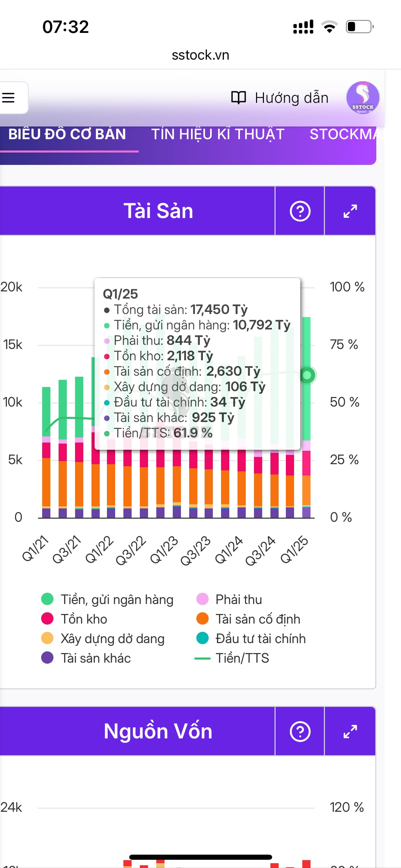Open the hamburger menu
The image size is (401, 868).
point(9,98)
